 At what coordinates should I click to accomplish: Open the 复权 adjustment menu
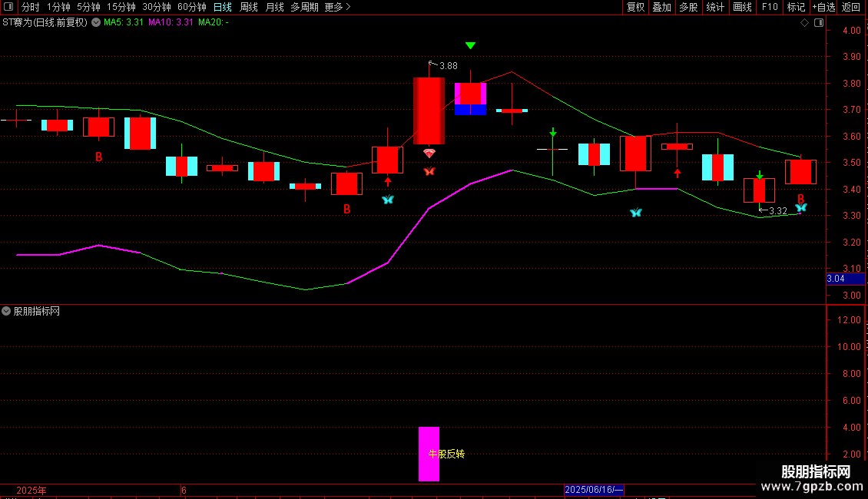tap(635, 7)
